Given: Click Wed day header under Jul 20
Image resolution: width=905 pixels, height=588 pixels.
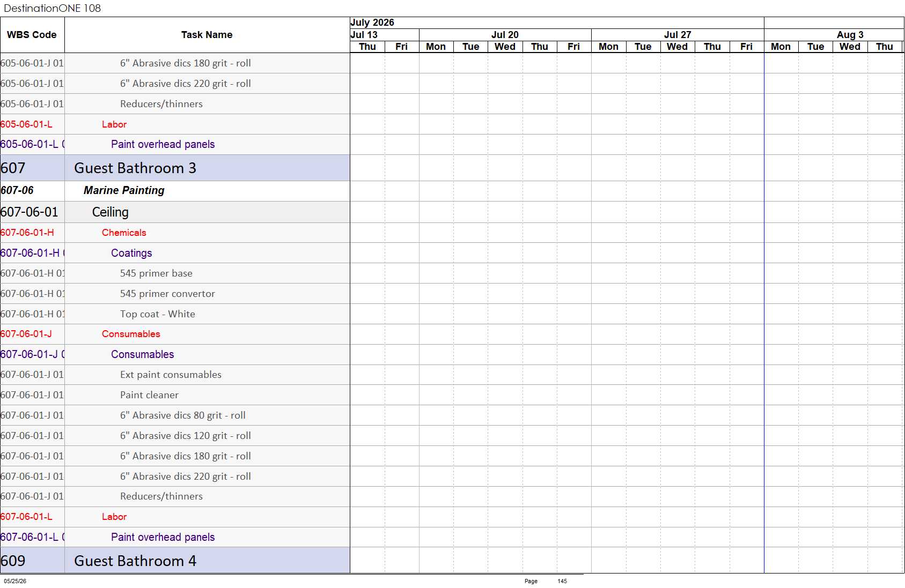Looking at the screenshot, I should pos(505,47).
